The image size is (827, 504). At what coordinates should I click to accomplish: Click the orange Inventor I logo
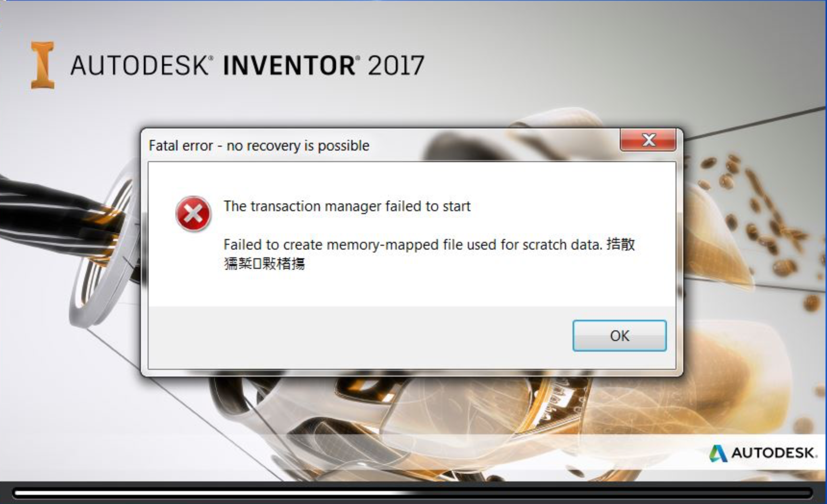[x=43, y=65]
